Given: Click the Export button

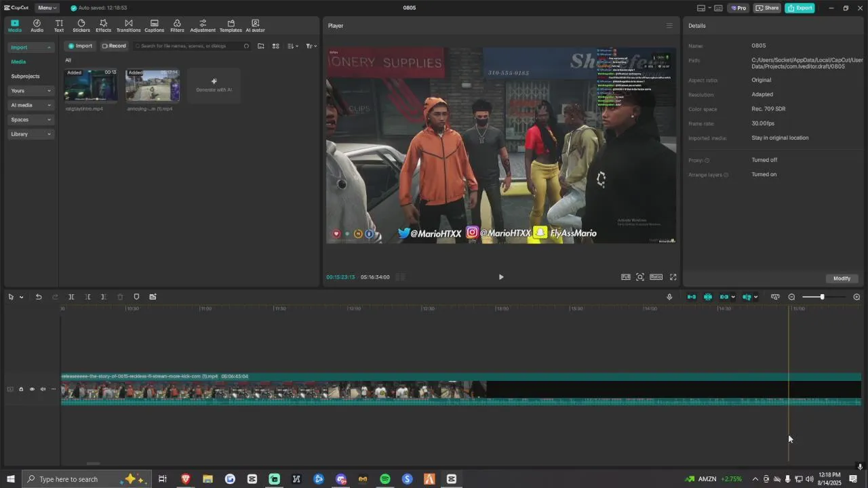Looking at the screenshot, I should click(800, 8).
